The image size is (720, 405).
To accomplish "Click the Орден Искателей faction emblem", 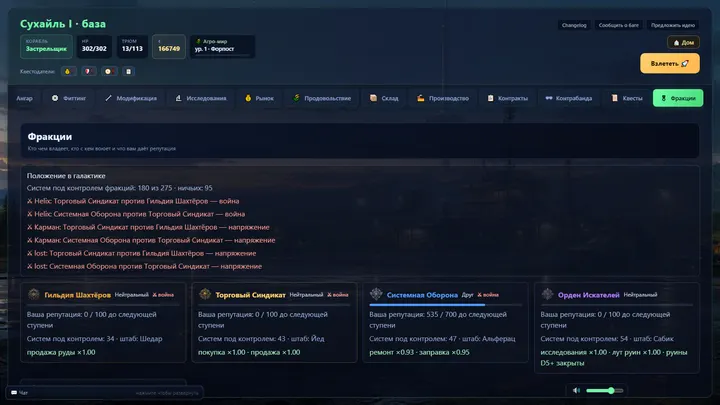I will (547, 294).
